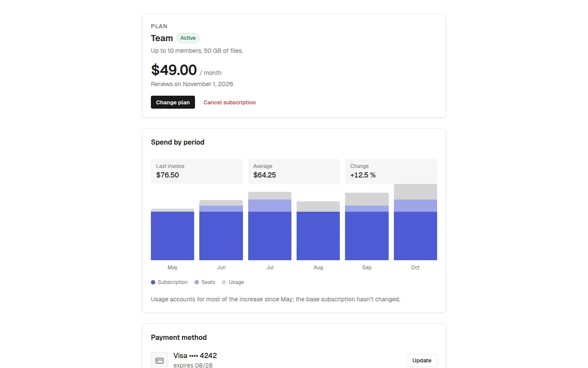Click the gray Usage segment of Oct bar
This screenshot has width=588, height=368.
click(x=415, y=192)
